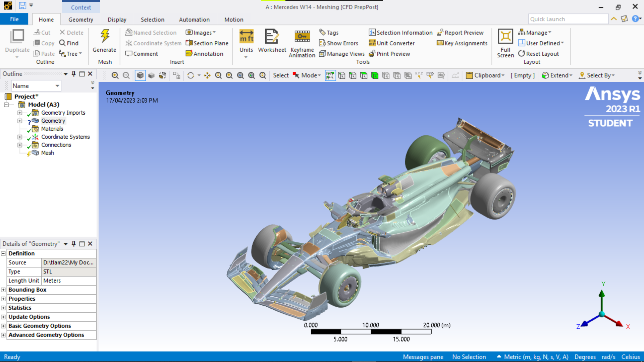Select the Rotate view tool
The image size is (644, 362).
(x=191, y=75)
